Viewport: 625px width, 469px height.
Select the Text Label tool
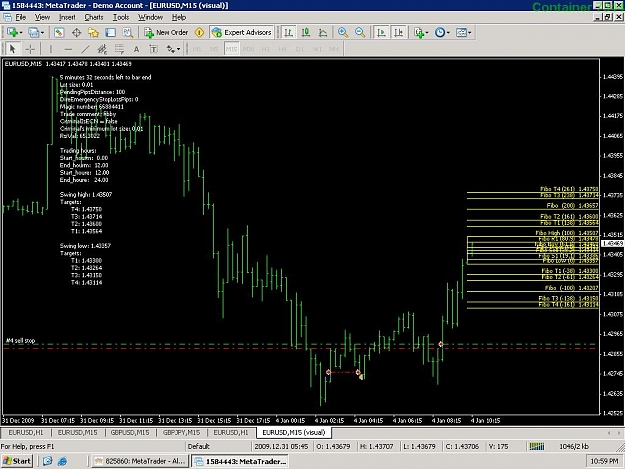tap(153, 49)
